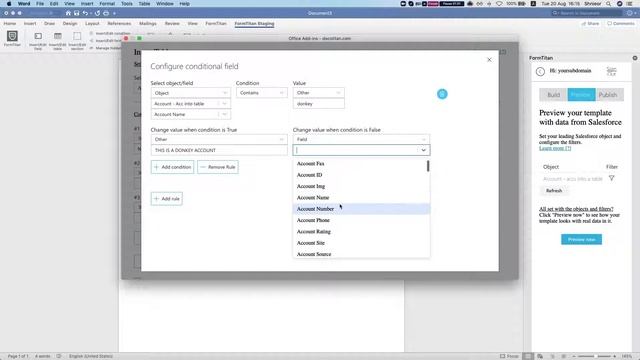
Task: Open the Draw ribbon tab
Action: [49, 24]
